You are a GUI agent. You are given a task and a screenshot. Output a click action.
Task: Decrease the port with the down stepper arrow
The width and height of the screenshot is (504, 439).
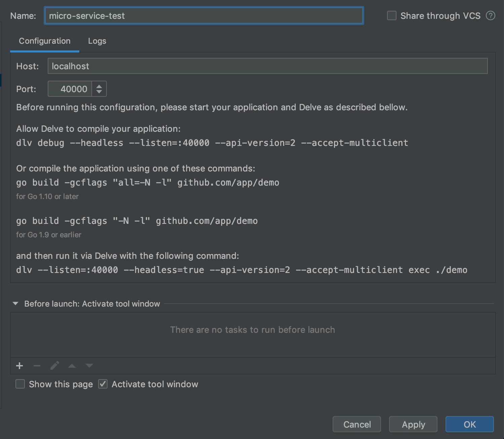tap(99, 92)
